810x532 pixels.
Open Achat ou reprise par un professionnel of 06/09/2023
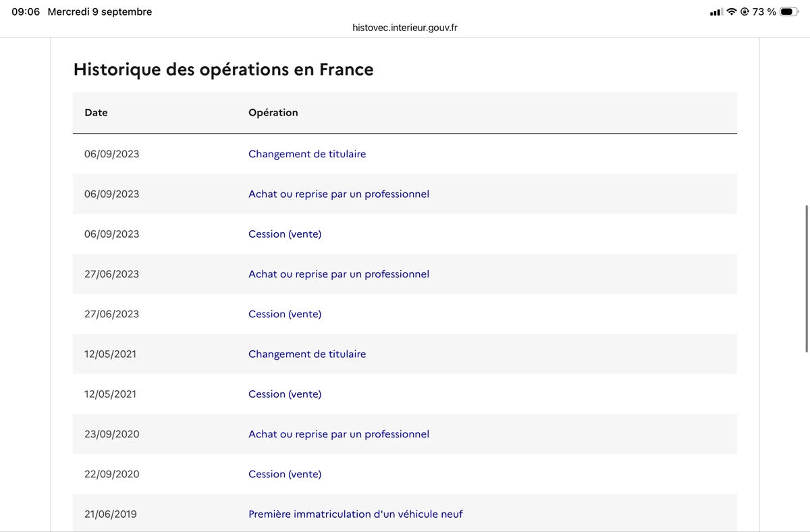pos(339,194)
